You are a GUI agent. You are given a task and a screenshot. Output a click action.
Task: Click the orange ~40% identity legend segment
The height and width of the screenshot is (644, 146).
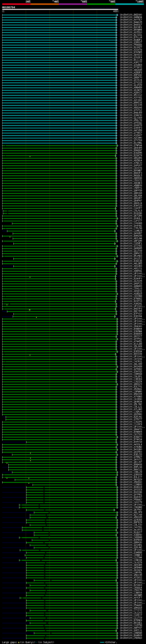click(45, 4)
